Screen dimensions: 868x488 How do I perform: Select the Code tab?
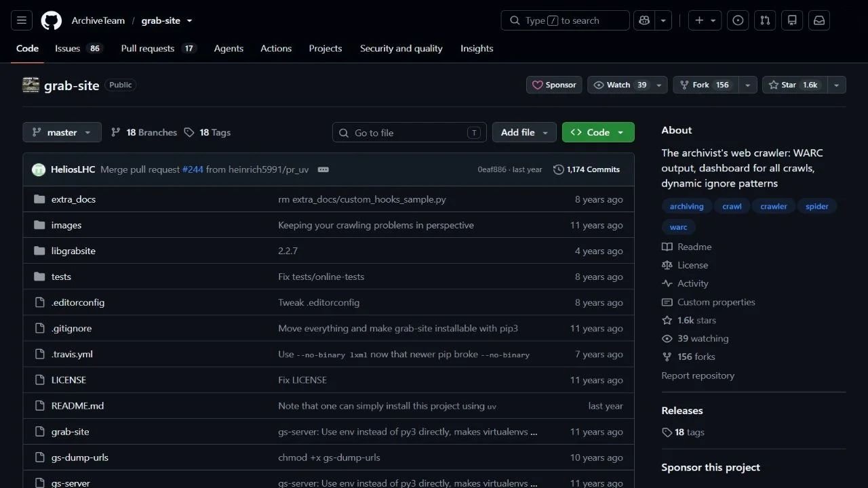pos(27,48)
